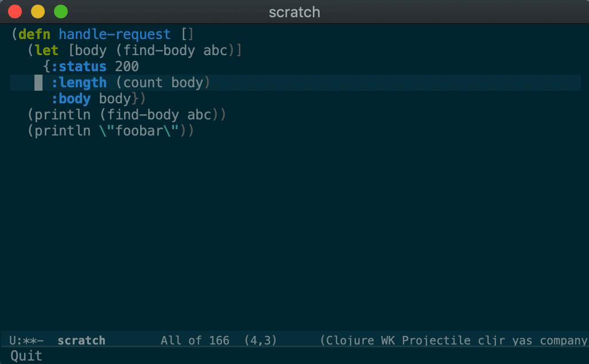The height and width of the screenshot is (364, 589).
Task: Place cursor on :status keyword
Action: [79, 67]
